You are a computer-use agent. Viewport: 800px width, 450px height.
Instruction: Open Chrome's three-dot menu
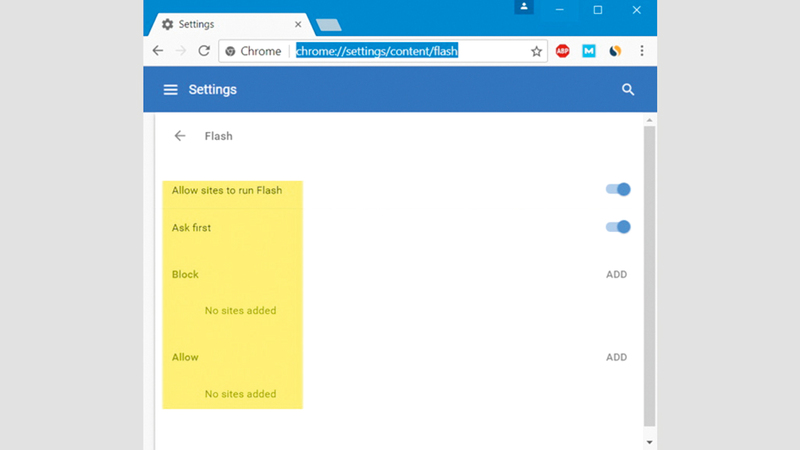pyautogui.click(x=642, y=51)
